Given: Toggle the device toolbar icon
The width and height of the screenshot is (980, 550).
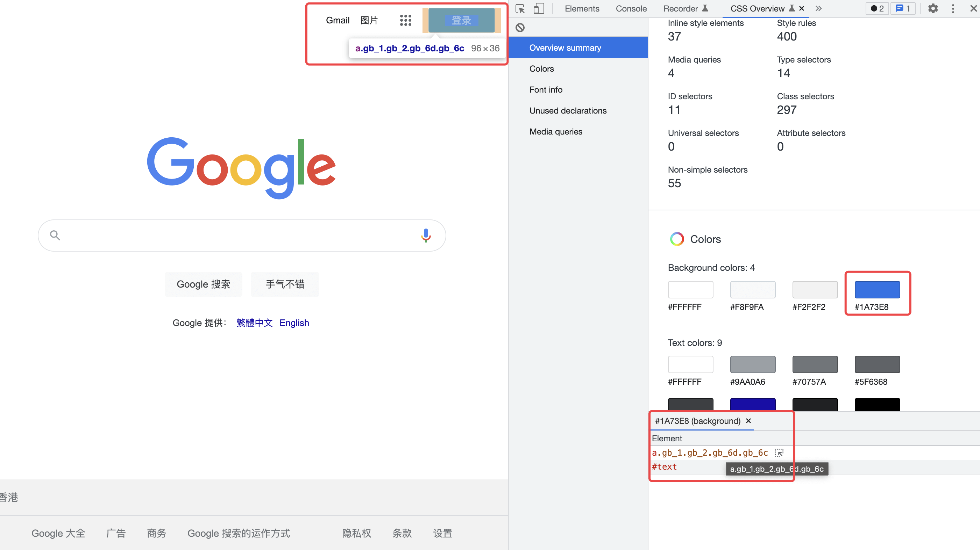Looking at the screenshot, I should point(538,9).
